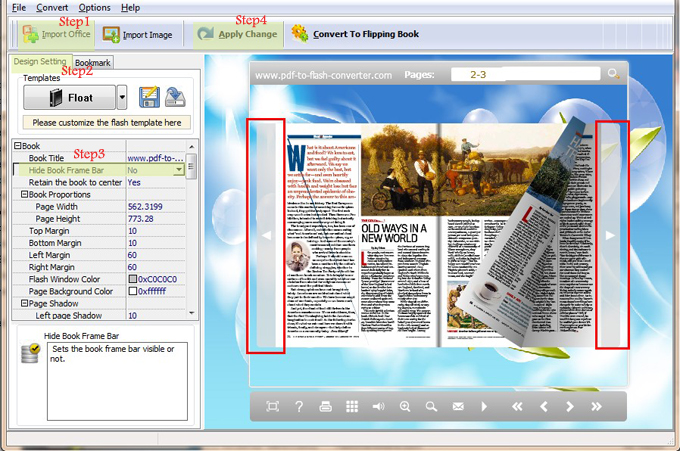The width and height of the screenshot is (680, 451).
Task: Click Convert To Flipping Book
Action: pos(355,34)
